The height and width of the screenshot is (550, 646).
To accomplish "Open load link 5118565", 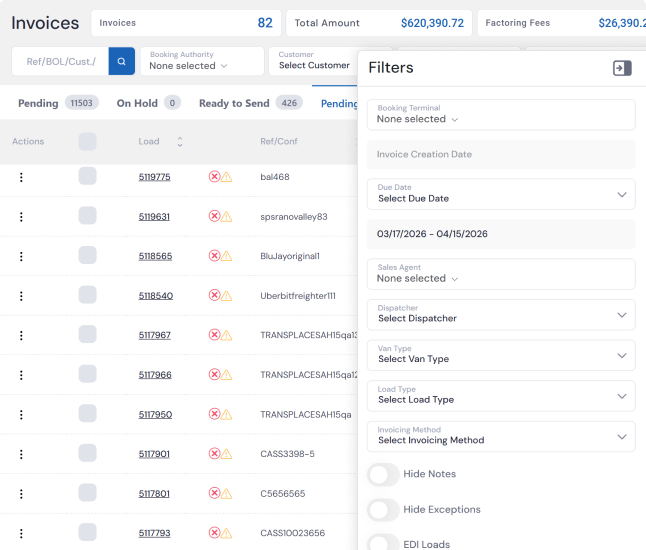I will pyautogui.click(x=155, y=256).
